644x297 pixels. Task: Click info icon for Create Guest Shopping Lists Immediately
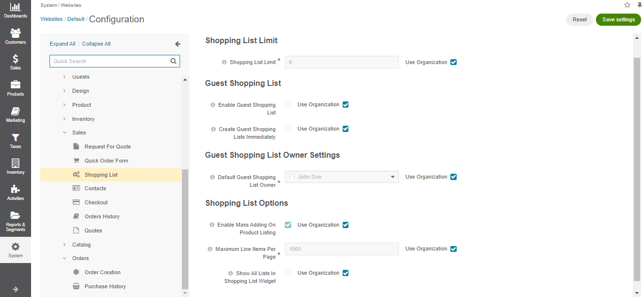(x=214, y=129)
